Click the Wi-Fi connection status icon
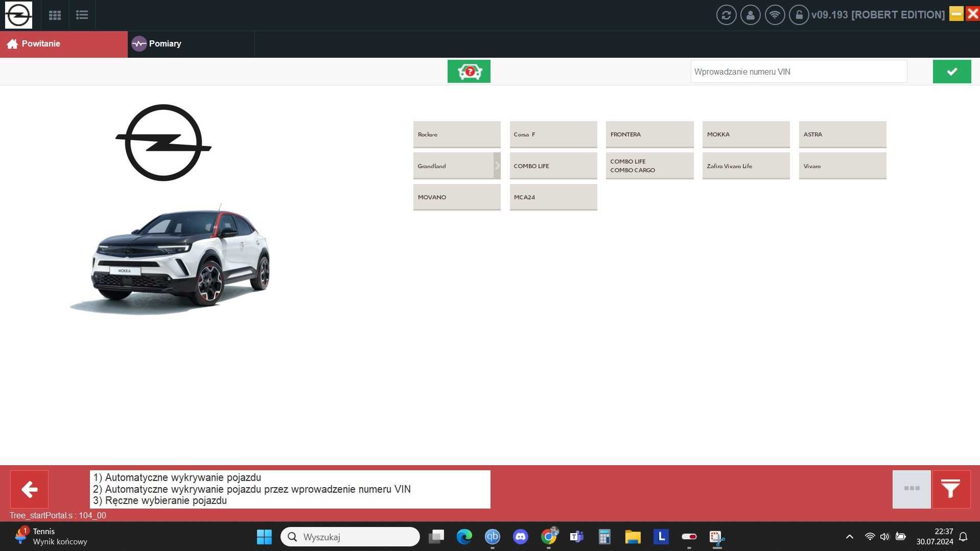The image size is (980, 551). pos(775,15)
